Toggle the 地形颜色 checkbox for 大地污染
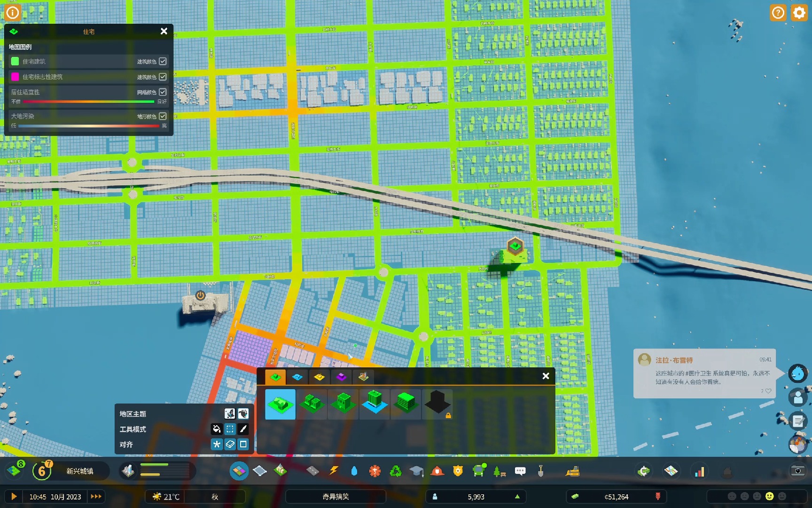Screen dimensions: 812x508 (x=163, y=116)
